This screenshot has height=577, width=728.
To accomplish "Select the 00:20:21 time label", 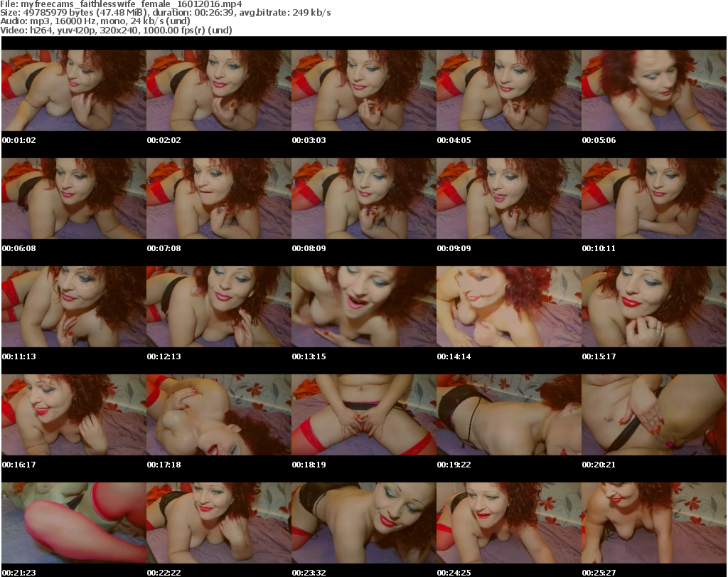I will [599, 465].
